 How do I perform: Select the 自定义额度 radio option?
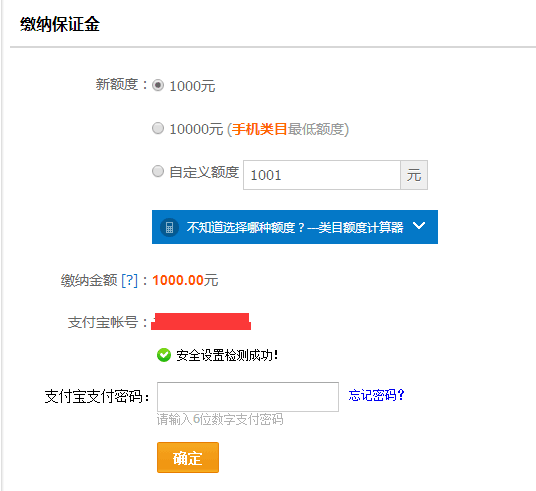[x=158, y=171]
